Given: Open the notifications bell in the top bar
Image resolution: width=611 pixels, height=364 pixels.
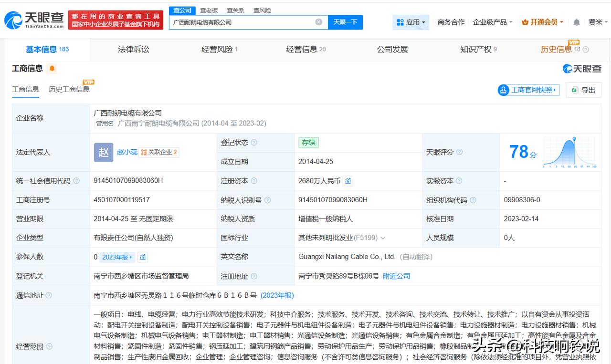Looking at the screenshot, I should [577, 22].
